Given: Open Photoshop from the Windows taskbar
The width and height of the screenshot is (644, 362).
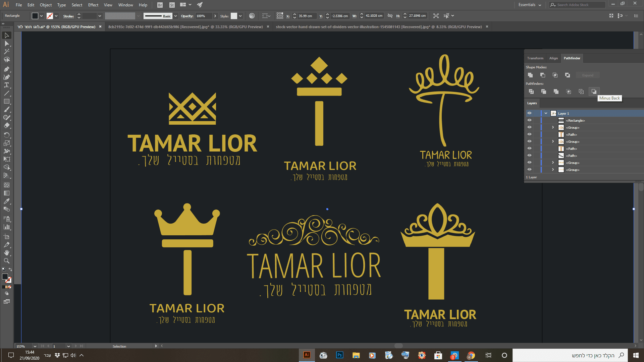Looking at the screenshot, I should pyautogui.click(x=339, y=355).
